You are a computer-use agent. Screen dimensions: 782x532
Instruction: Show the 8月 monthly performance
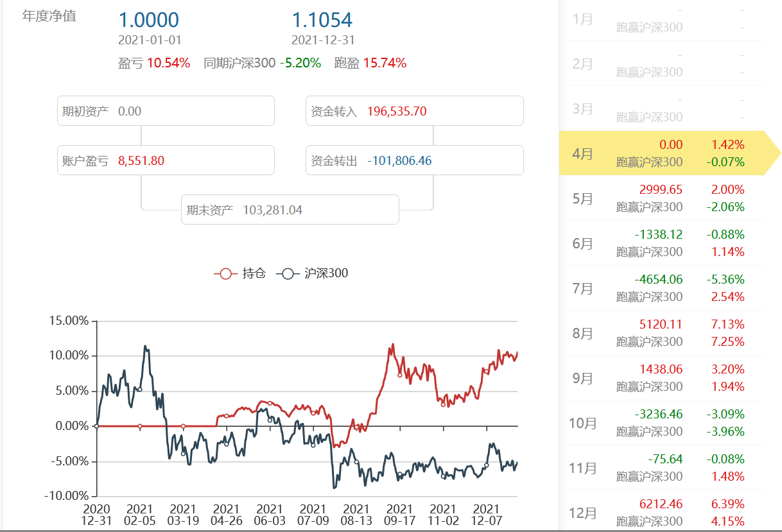(661, 333)
